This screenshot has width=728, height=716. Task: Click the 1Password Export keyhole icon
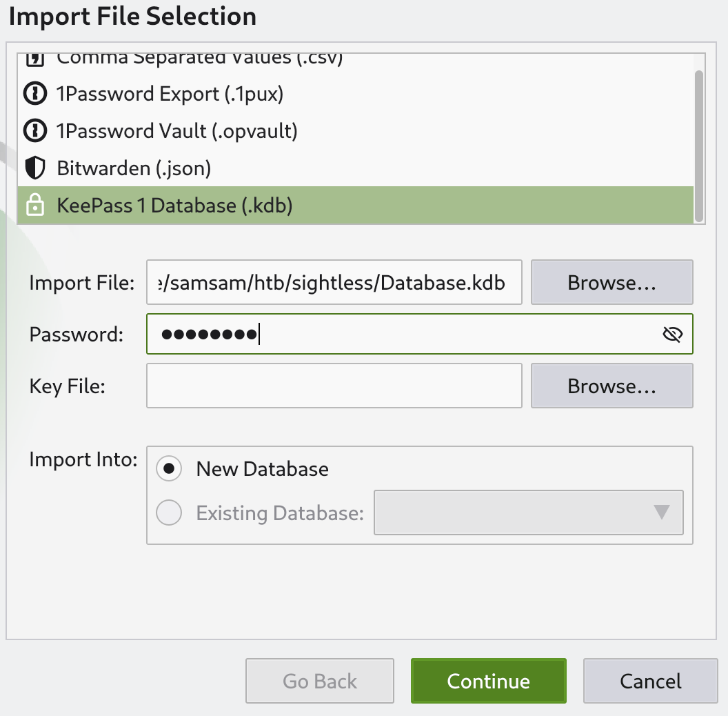[x=35, y=94]
